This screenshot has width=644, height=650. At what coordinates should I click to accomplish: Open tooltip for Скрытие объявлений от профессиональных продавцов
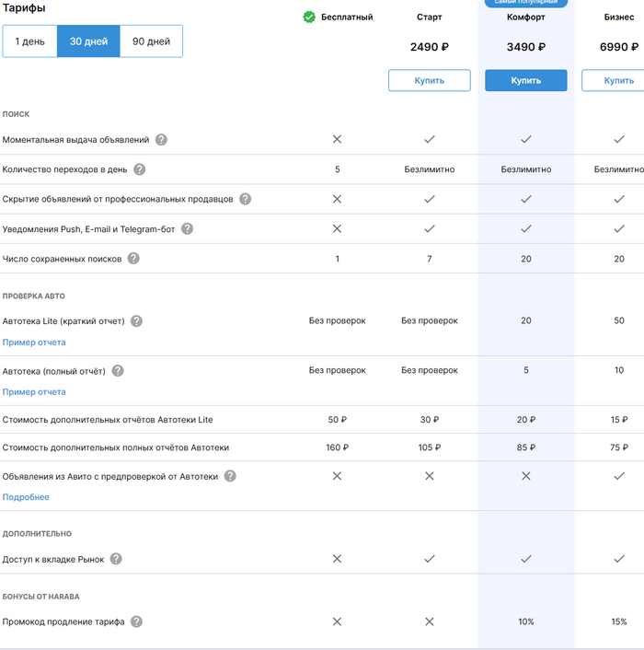(245, 199)
